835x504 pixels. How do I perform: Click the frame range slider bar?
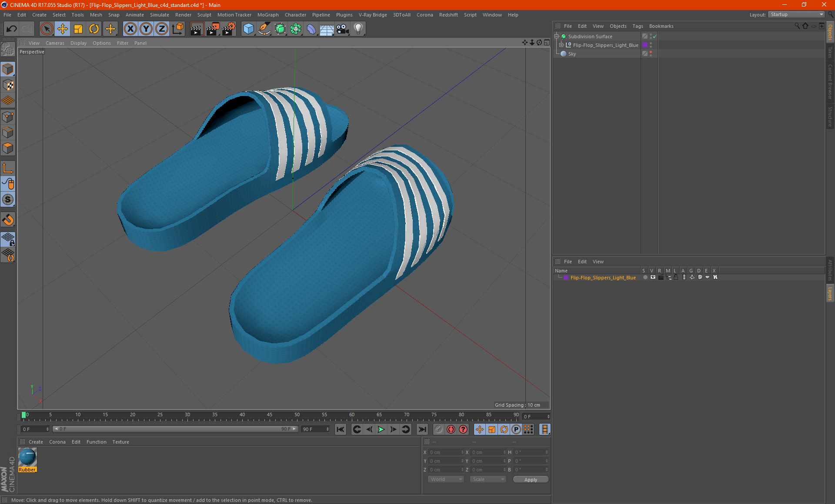click(x=175, y=429)
